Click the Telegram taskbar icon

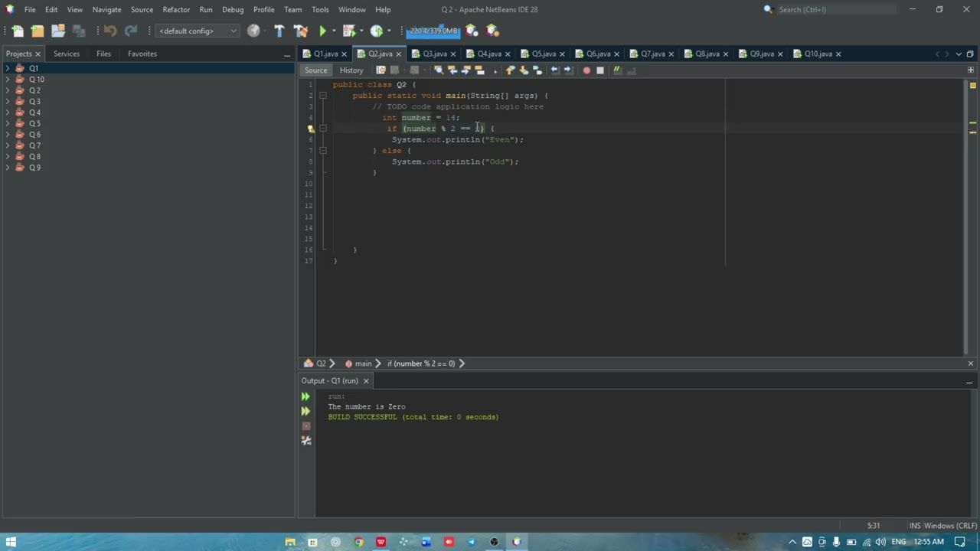pos(472,542)
